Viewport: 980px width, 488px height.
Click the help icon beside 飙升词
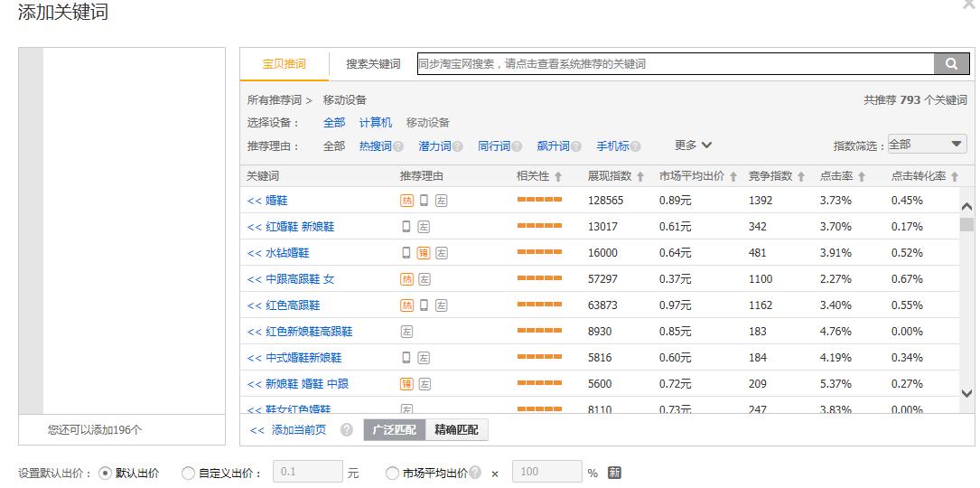click(576, 146)
